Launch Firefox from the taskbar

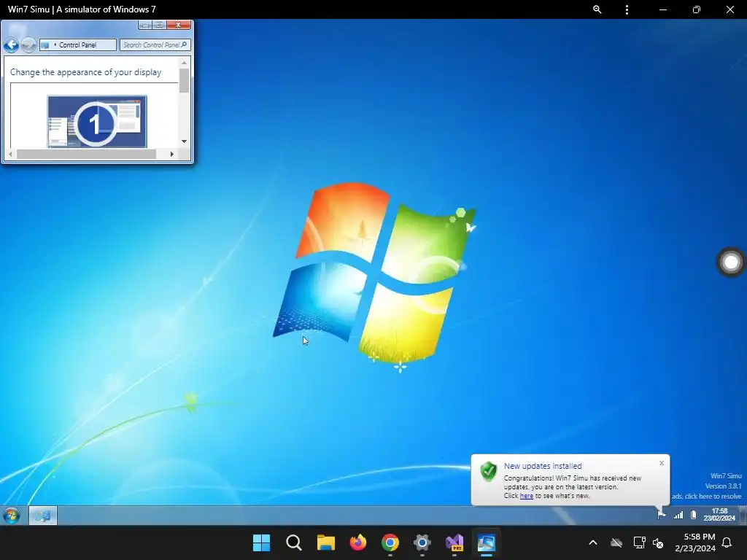click(357, 542)
